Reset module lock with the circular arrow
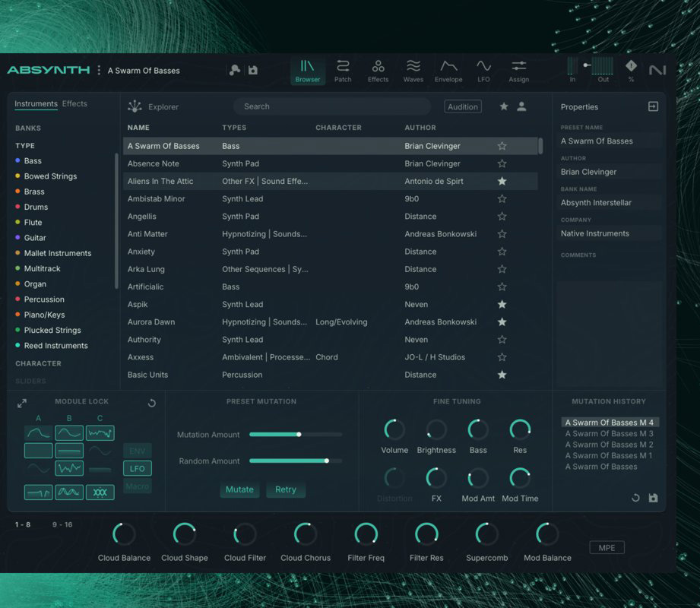The width and height of the screenshot is (700, 608). click(151, 403)
